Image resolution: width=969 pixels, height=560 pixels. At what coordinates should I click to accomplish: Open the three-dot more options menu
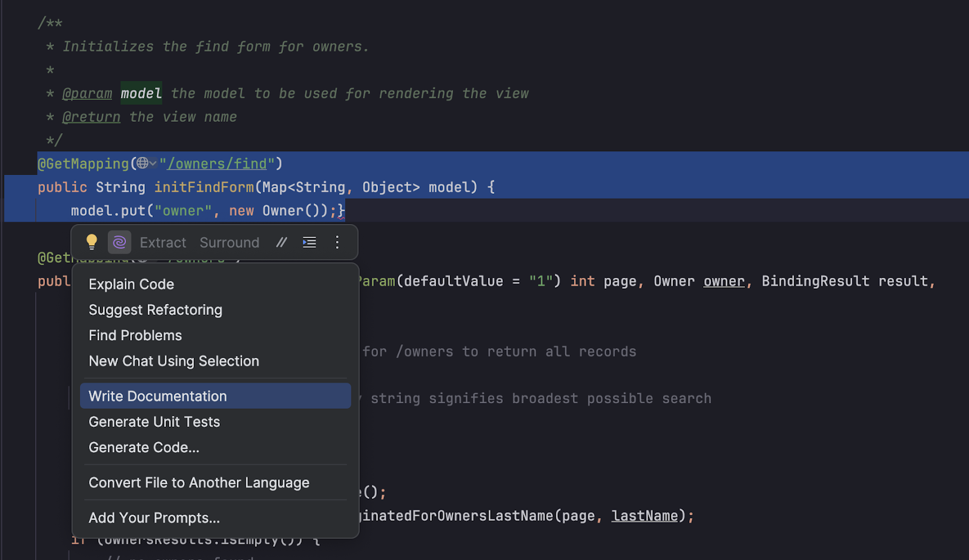[x=337, y=242]
